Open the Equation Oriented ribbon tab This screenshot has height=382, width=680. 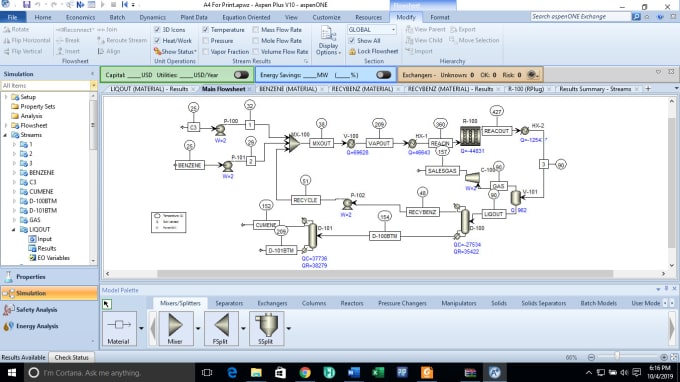pyautogui.click(x=246, y=17)
